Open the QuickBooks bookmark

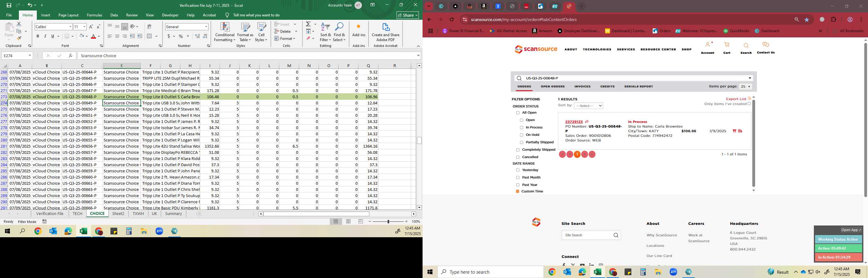[x=736, y=31]
